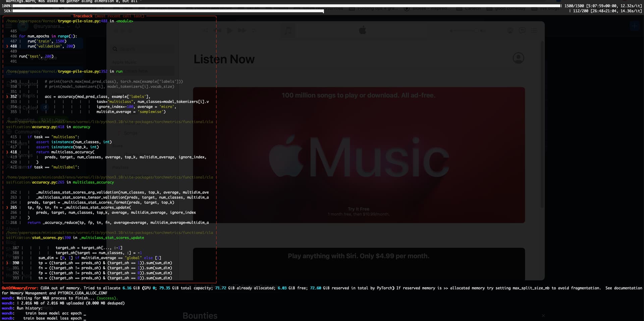This screenshot has height=321, width=644.
Task: Click the Apple logo in the now-playing area
Action: click(363, 30)
